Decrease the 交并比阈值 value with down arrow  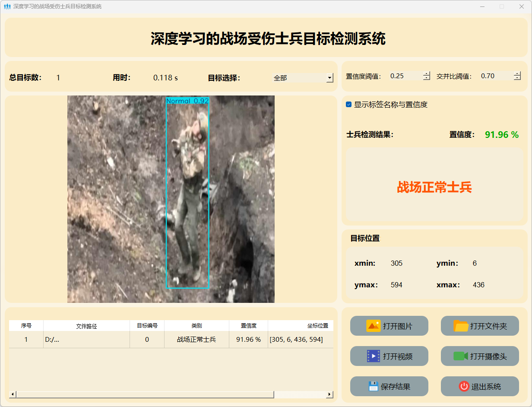point(517,78)
